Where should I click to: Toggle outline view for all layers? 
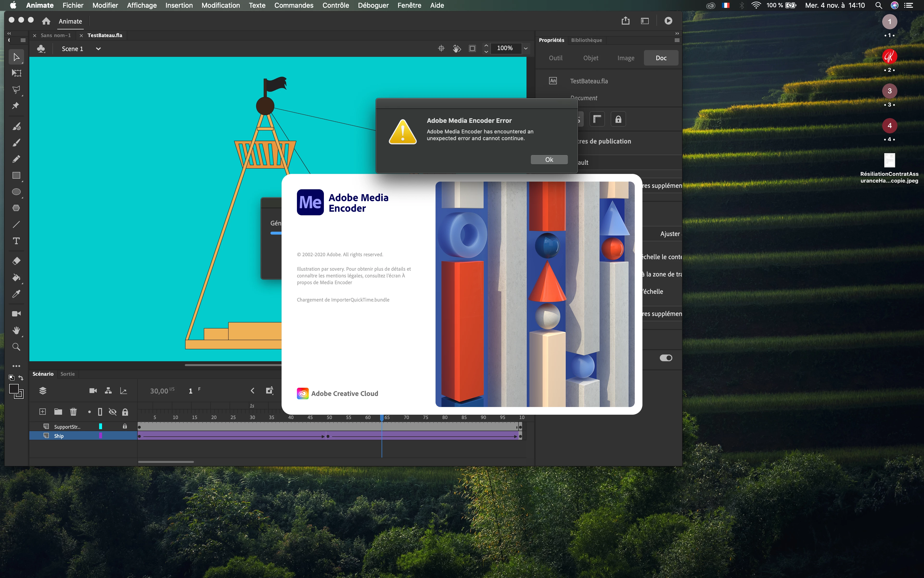pyautogui.click(x=100, y=412)
